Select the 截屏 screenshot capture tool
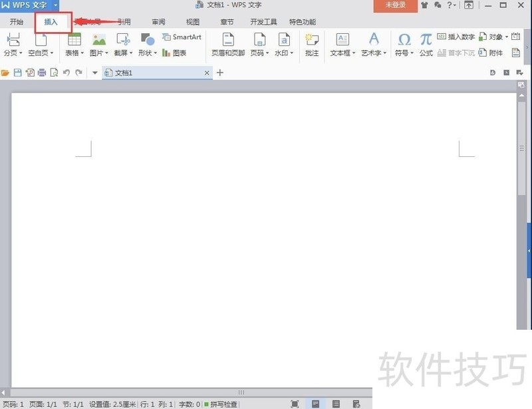 (121, 42)
